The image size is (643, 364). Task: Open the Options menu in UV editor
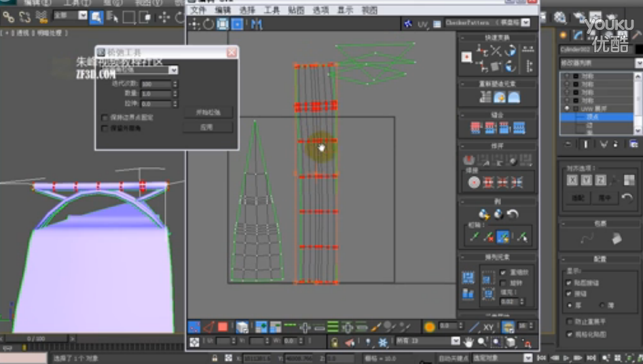click(320, 10)
